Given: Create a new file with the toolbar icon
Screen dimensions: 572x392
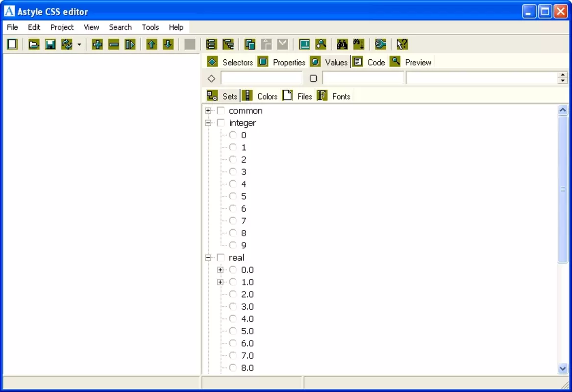Looking at the screenshot, I should (12, 45).
